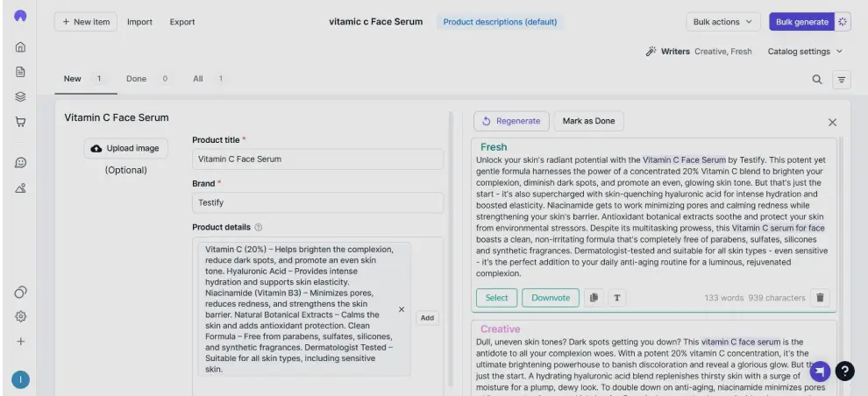Click the Product title input field
The image size is (868, 396).
point(317,159)
